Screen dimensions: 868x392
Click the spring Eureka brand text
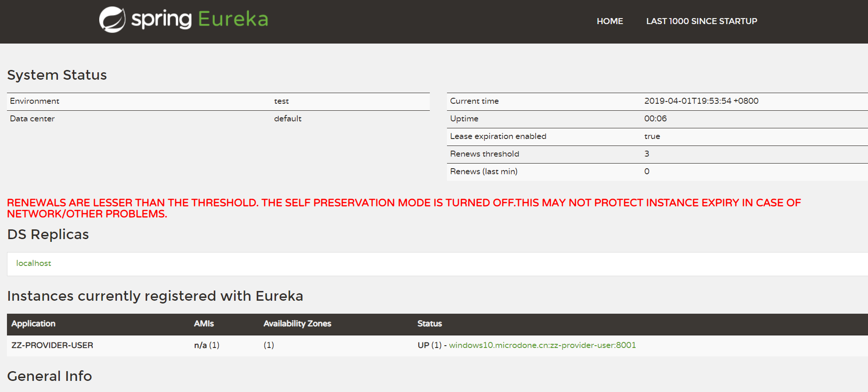(200, 19)
